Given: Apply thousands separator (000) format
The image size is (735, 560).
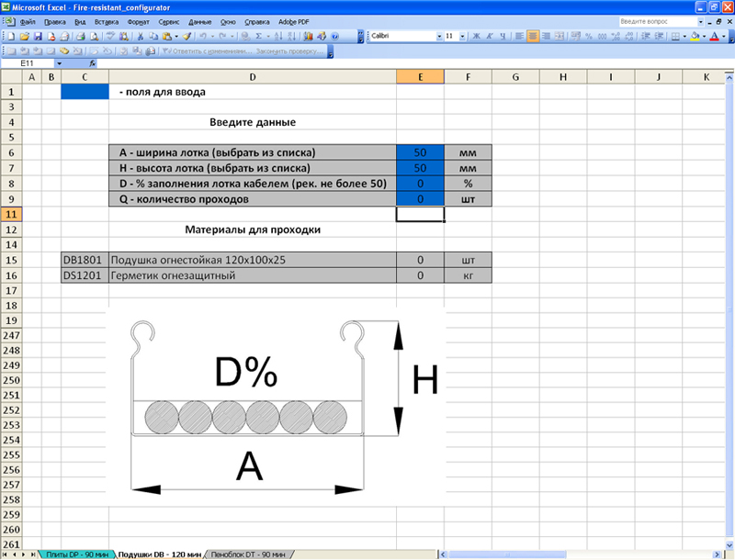Looking at the screenshot, I should click(x=602, y=36).
